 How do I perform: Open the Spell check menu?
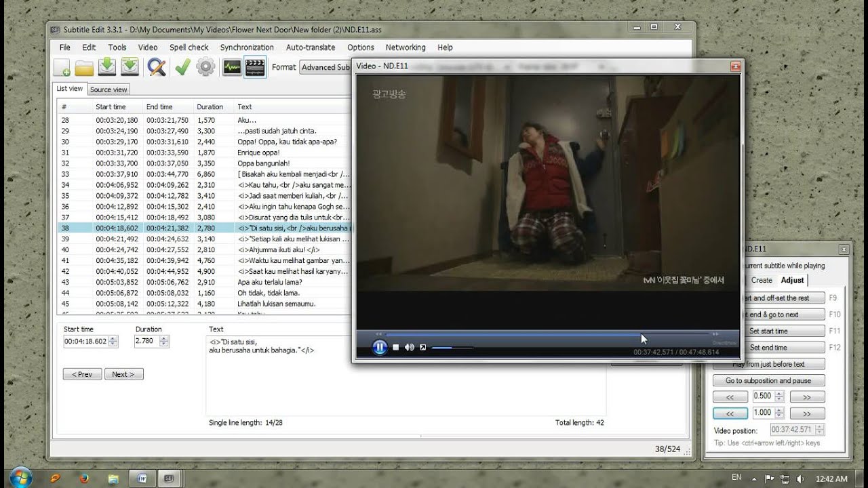pyautogui.click(x=189, y=47)
